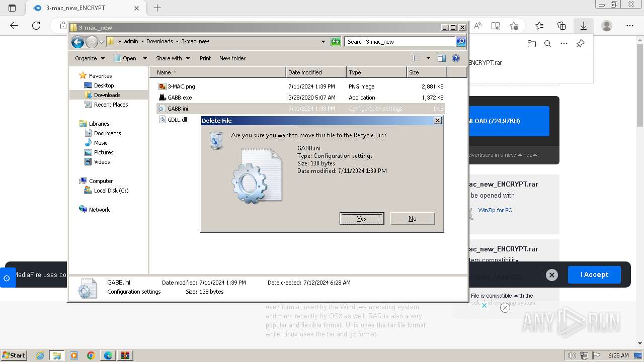Click the search magnifier button in Explorer
The image size is (644, 362).
point(461,42)
